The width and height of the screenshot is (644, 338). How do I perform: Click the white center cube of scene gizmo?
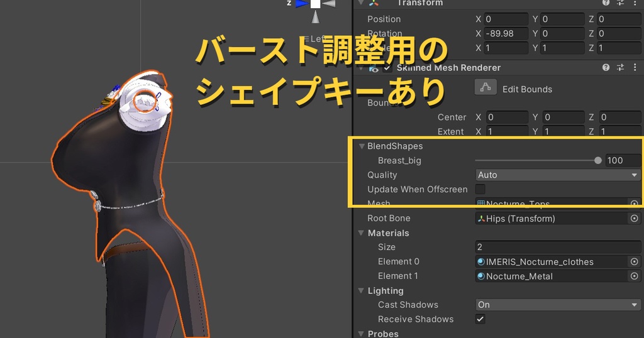[316, 4]
